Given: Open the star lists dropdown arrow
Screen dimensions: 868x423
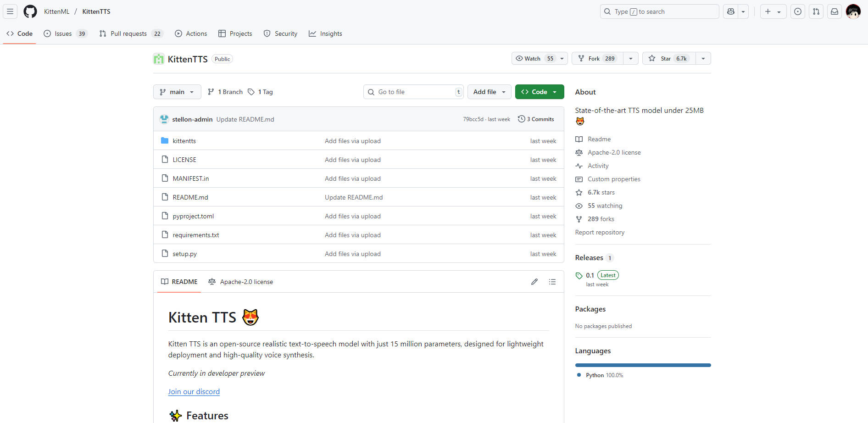Looking at the screenshot, I should 703,58.
